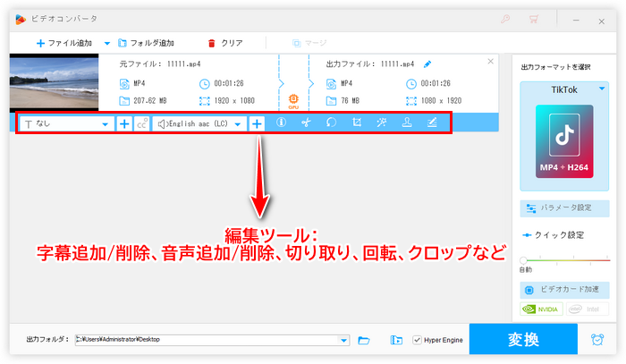
Task: Add an audio track with plus button
Action: tap(257, 123)
